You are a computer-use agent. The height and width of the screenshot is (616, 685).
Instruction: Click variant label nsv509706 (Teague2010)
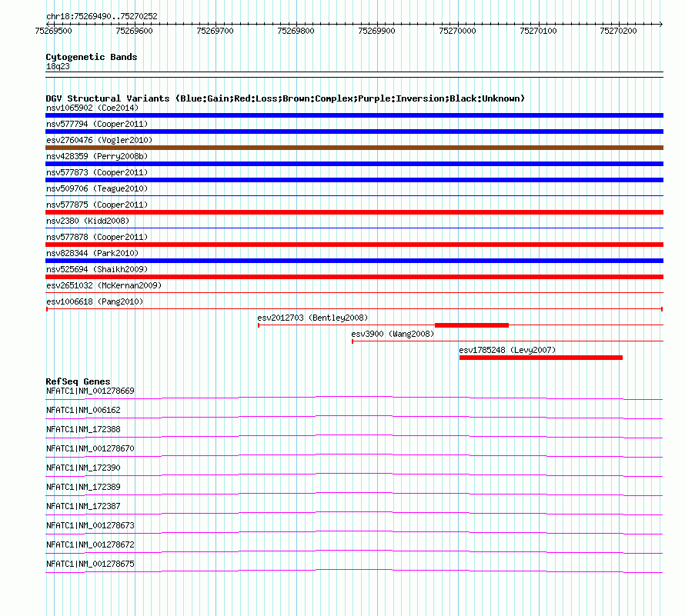[x=97, y=188]
